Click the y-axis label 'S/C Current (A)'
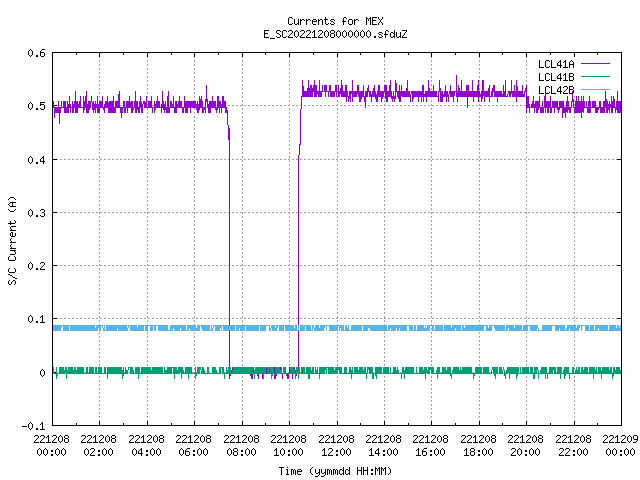 tap(12, 241)
